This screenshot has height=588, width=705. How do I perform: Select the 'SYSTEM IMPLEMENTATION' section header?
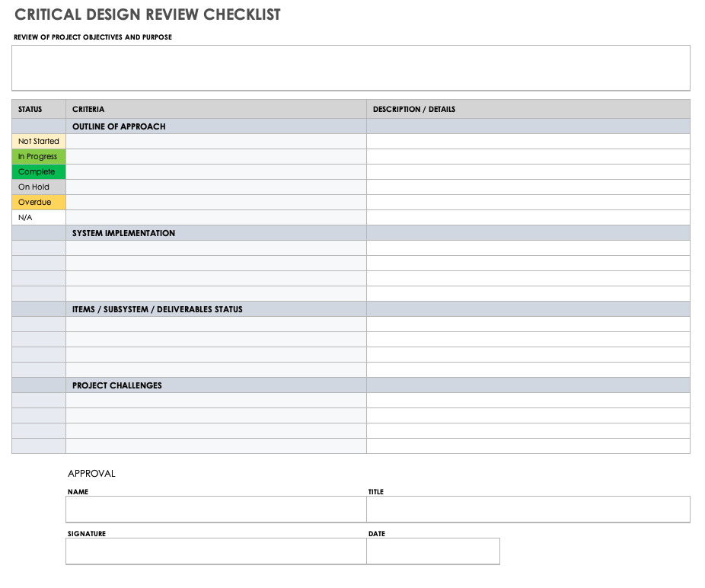(x=122, y=233)
